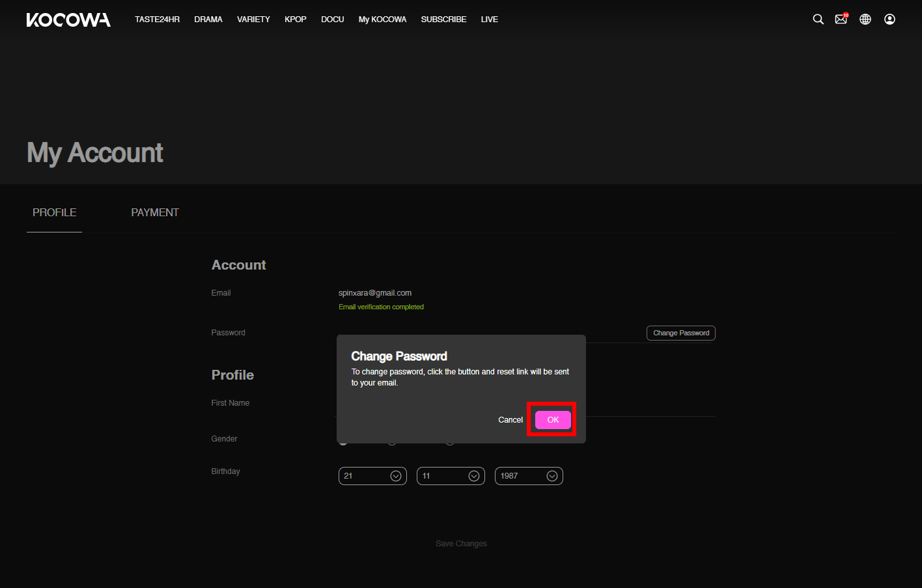Click the Change Password button
This screenshot has width=922, height=588.
pyautogui.click(x=681, y=333)
